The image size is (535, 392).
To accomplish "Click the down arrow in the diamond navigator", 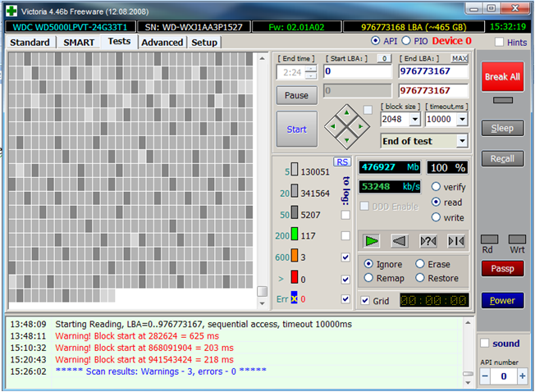I will point(346,140).
